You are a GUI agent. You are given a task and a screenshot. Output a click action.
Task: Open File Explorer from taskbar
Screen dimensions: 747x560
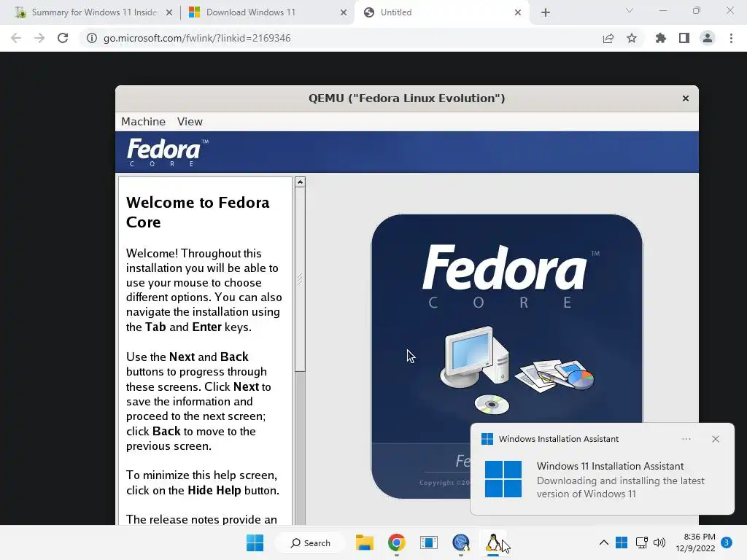tap(365, 542)
